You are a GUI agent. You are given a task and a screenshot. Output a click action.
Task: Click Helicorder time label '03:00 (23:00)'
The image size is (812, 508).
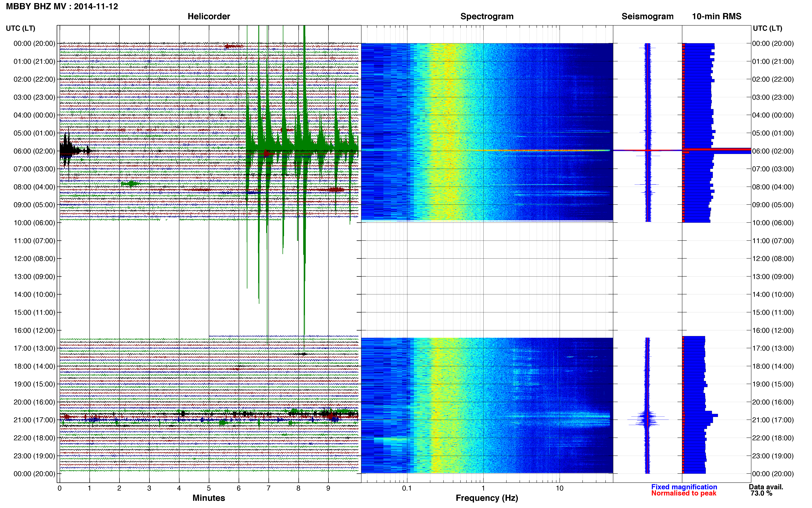[x=34, y=97]
